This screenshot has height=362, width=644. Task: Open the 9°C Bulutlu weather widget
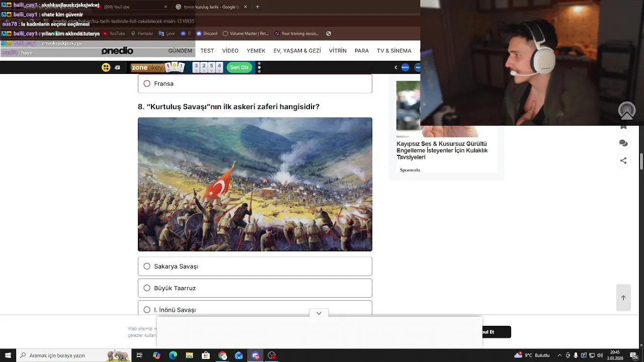click(532, 355)
